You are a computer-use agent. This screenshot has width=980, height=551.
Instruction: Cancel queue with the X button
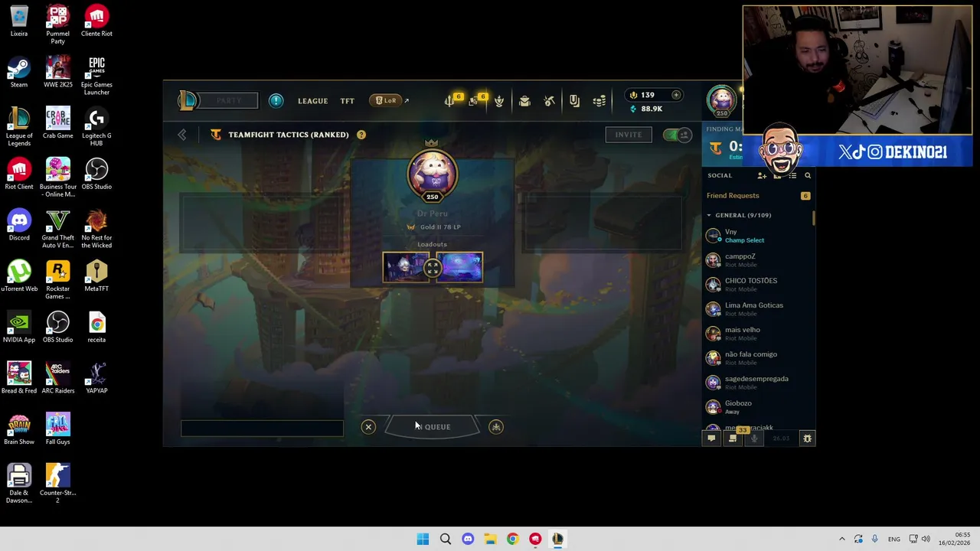(x=368, y=427)
